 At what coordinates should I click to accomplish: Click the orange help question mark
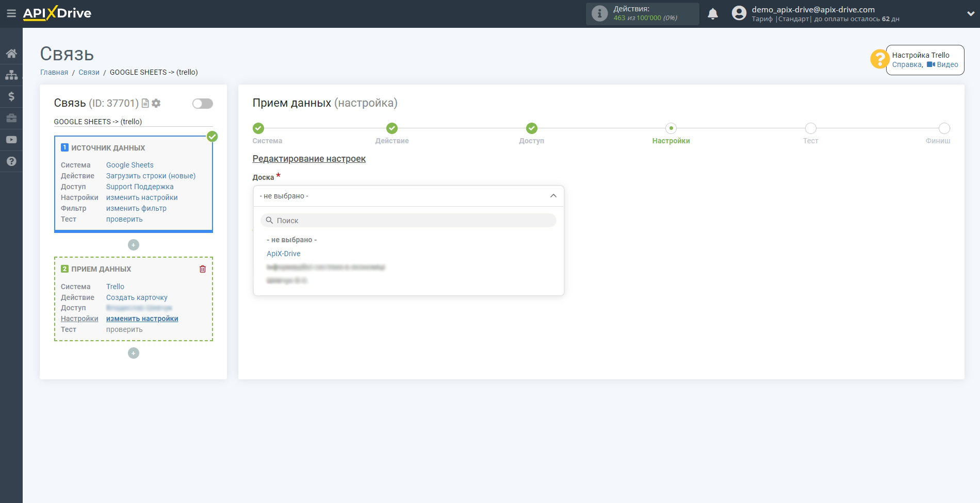[x=879, y=59]
